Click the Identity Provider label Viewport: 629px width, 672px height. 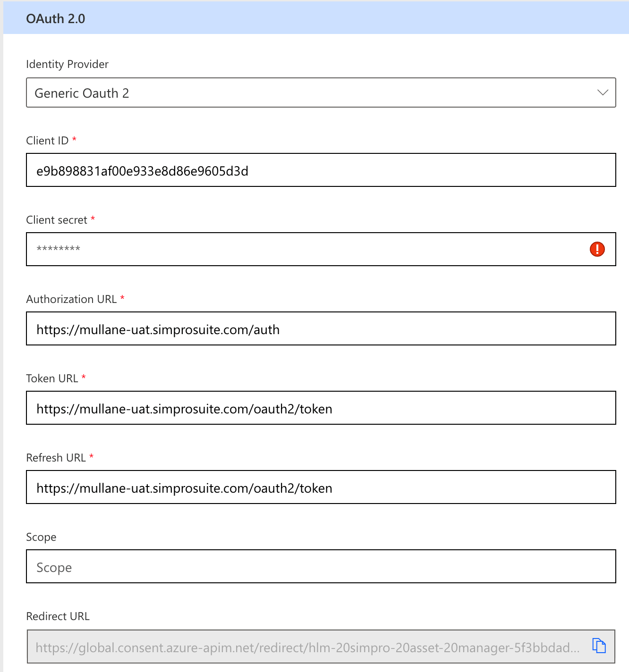click(67, 64)
